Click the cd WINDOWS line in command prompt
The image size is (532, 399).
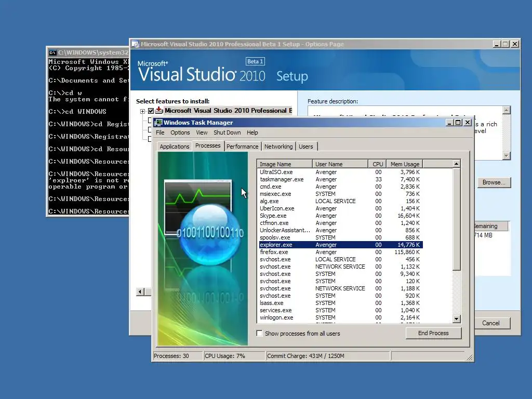(x=77, y=112)
